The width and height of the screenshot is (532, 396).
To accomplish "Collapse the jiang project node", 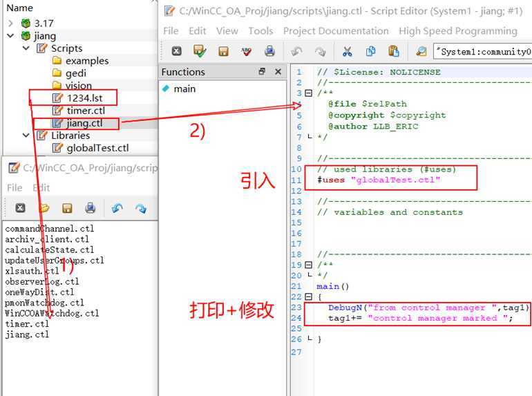I will click(10, 36).
